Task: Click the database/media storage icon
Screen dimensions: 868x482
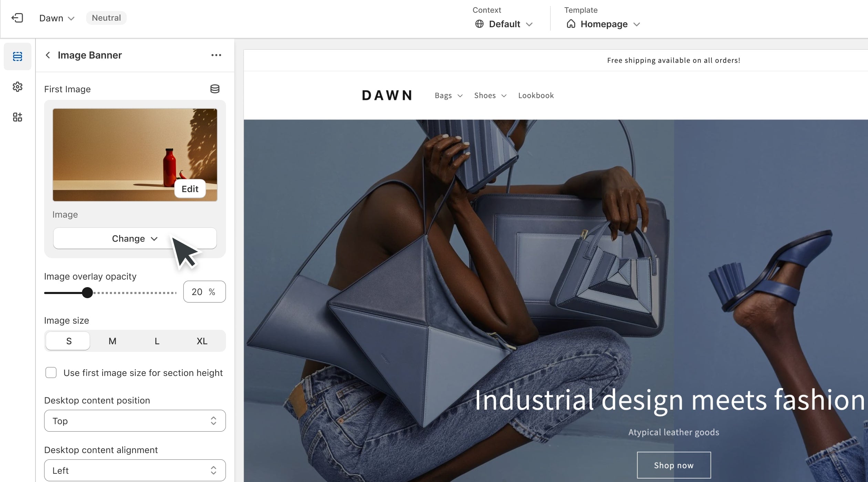Action: [215, 89]
